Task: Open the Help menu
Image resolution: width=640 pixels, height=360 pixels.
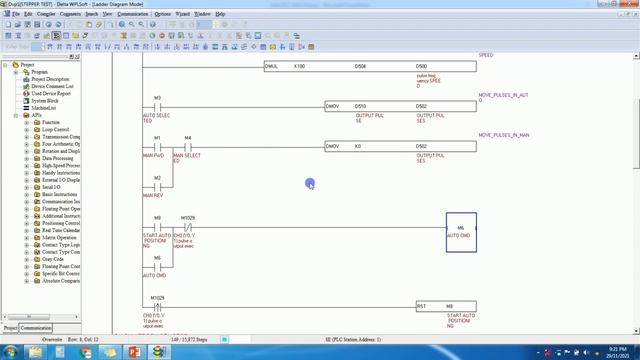Action: pyautogui.click(x=220, y=14)
